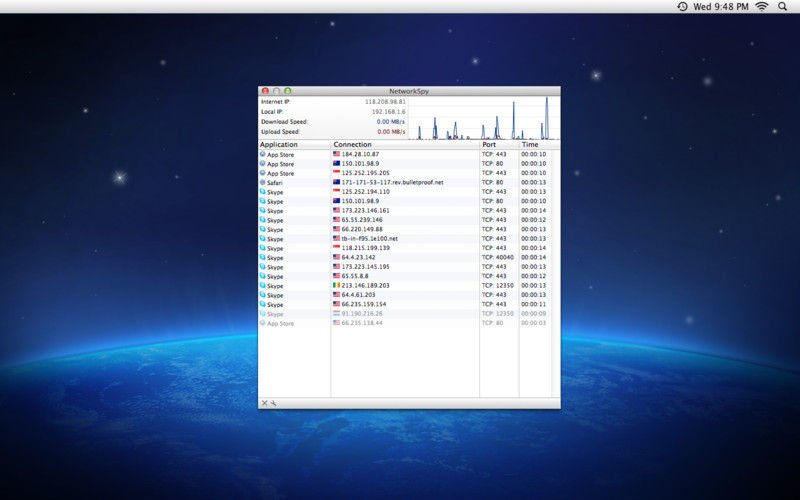
Task: Click US flag beside 66.220.149.88
Action: pyautogui.click(x=336, y=229)
